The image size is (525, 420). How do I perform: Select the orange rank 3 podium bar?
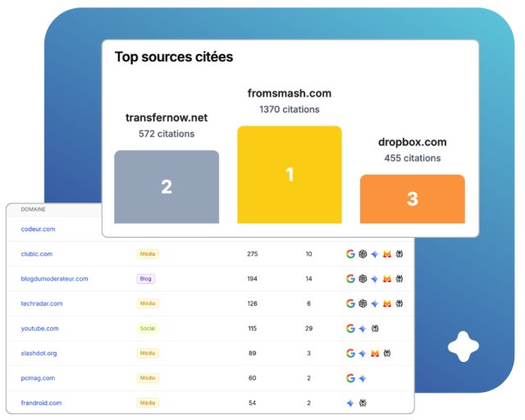(413, 199)
